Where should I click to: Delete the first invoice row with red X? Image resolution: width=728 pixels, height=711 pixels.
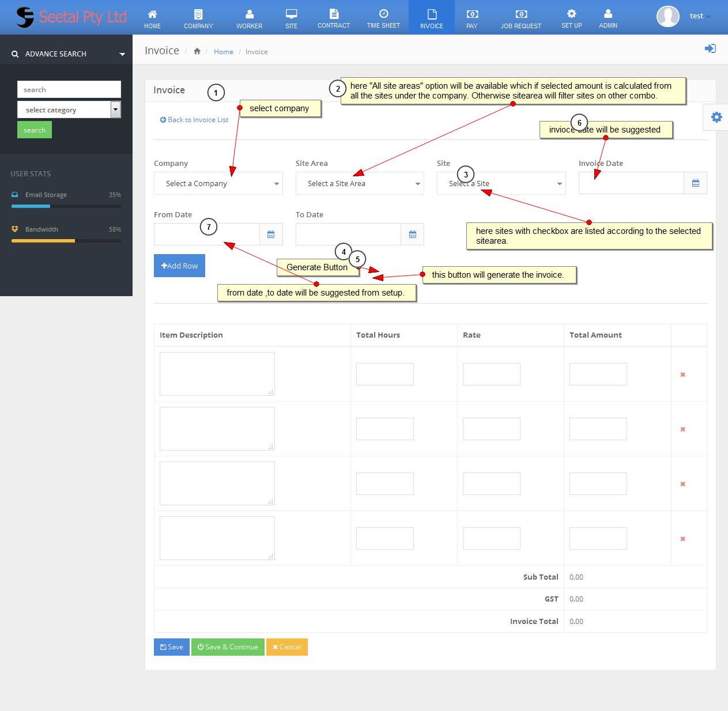click(682, 375)
